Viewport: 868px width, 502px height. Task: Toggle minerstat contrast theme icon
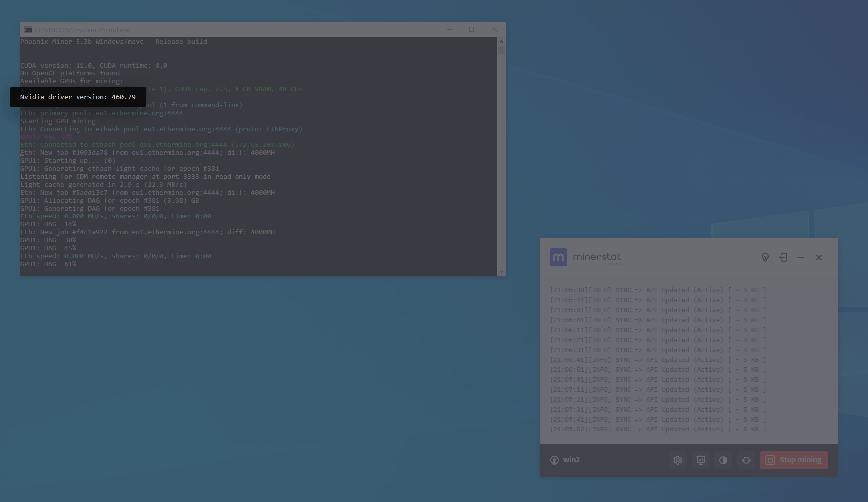(723, 460)
